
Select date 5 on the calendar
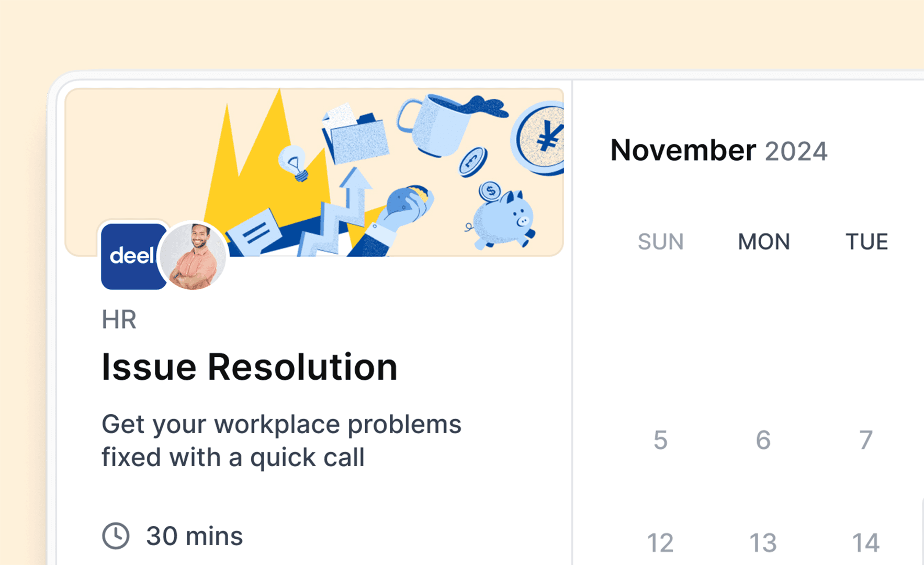point(660,439)
